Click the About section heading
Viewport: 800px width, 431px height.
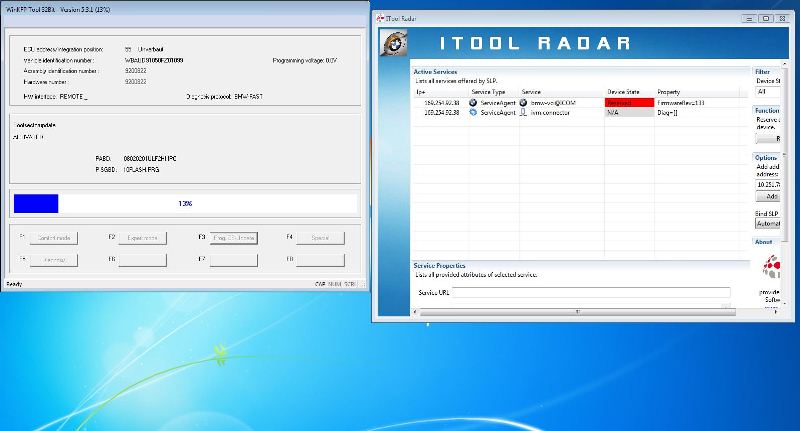(763, 242)
